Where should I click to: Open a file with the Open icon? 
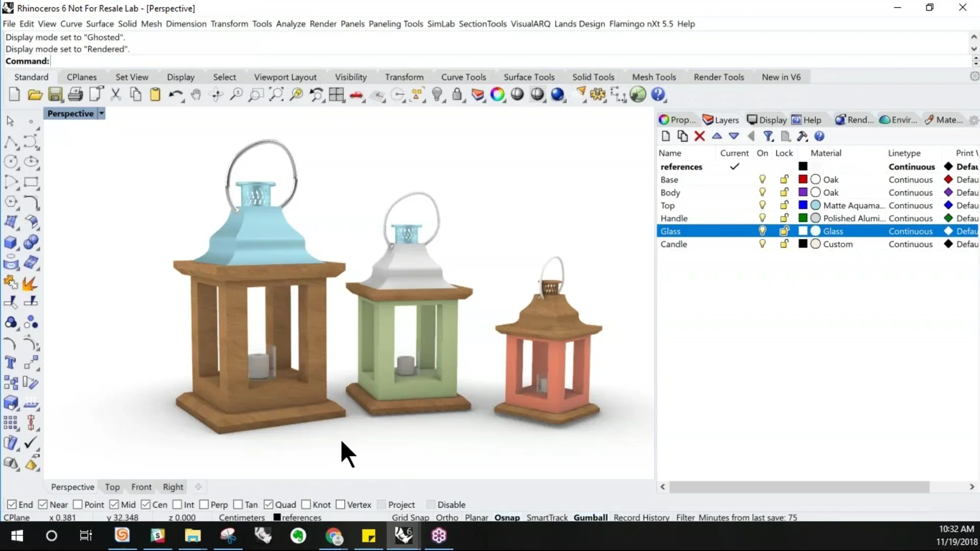pyautogui.click(x=34, y=94)
